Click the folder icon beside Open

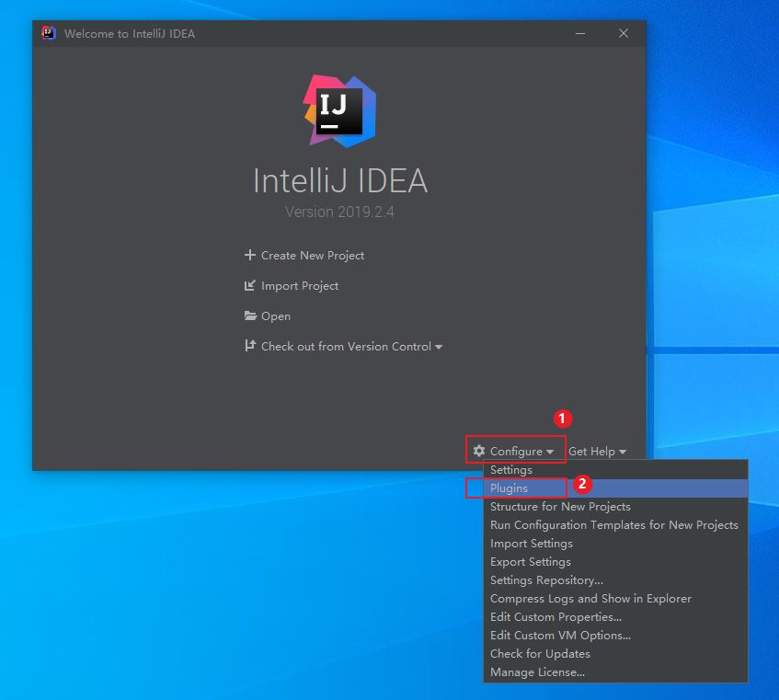point(250,316)
